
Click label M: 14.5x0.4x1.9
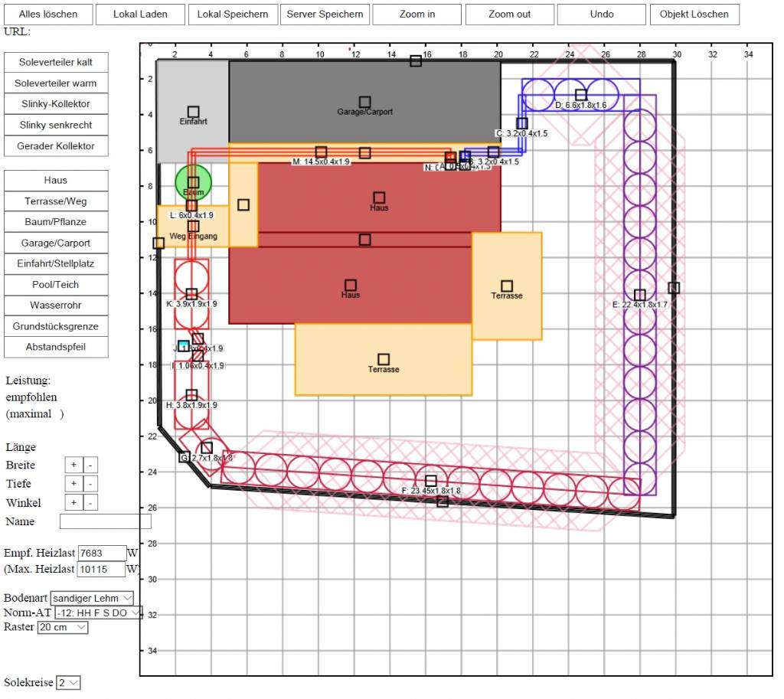click(x=321, y=162)
